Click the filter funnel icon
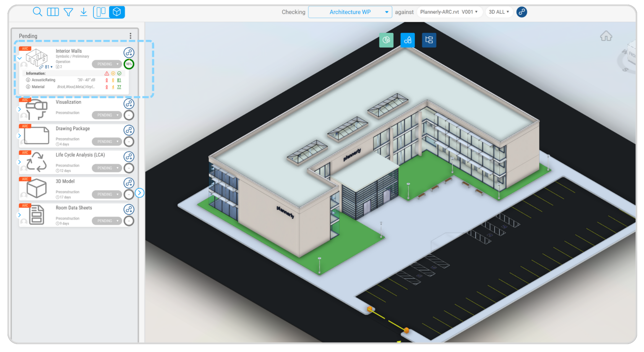The height and width of the screenshot is (352, 644). click(68, 12)
